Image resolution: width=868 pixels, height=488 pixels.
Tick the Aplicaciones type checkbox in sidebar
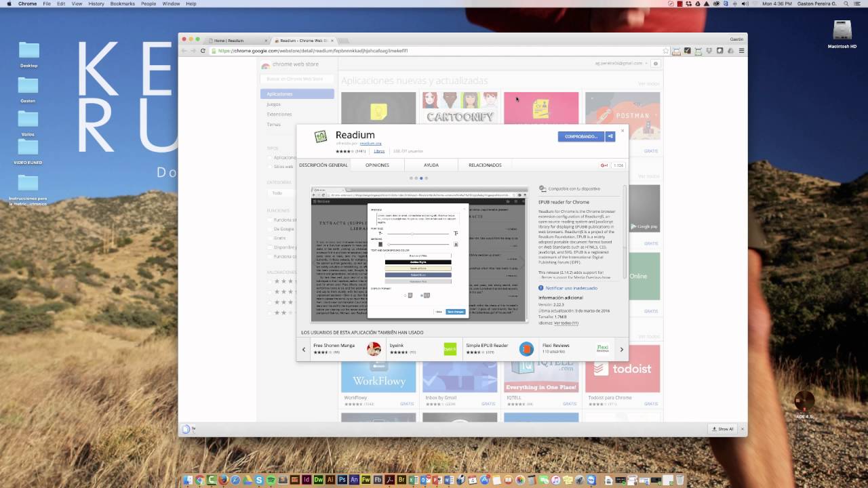(x=271, y=157)
